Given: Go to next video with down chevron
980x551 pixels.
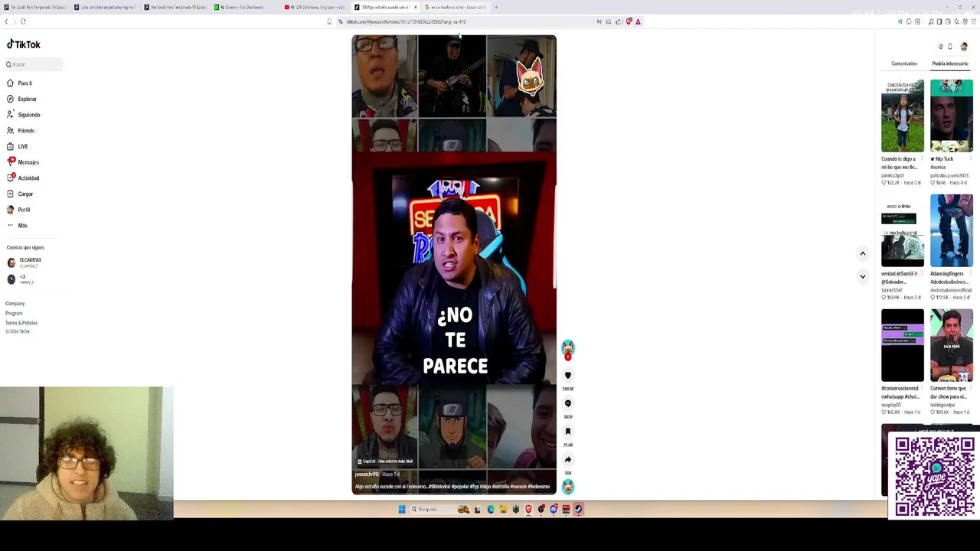Looking at the screenshot, I should pyautogui.click(x=862, y=276).
